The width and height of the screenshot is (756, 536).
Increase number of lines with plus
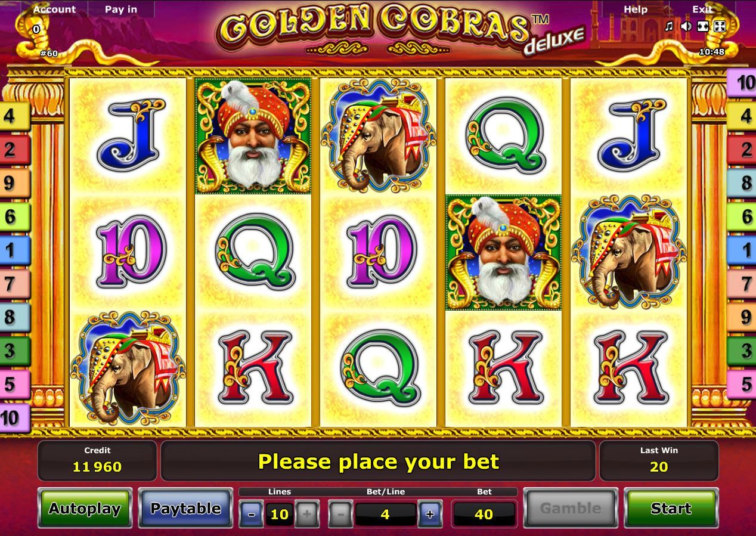pyautogui.click(x=306, y=514)
